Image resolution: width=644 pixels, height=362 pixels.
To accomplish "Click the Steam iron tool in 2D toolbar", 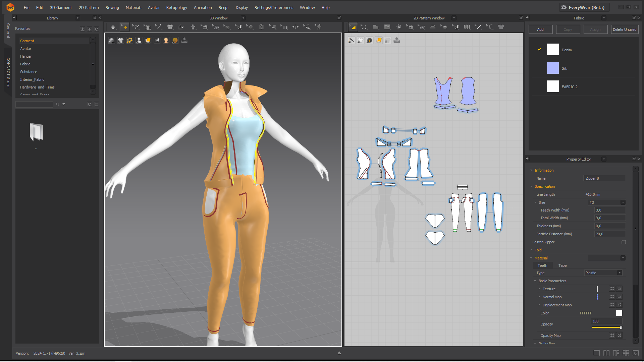I will (x=433, y=27).
